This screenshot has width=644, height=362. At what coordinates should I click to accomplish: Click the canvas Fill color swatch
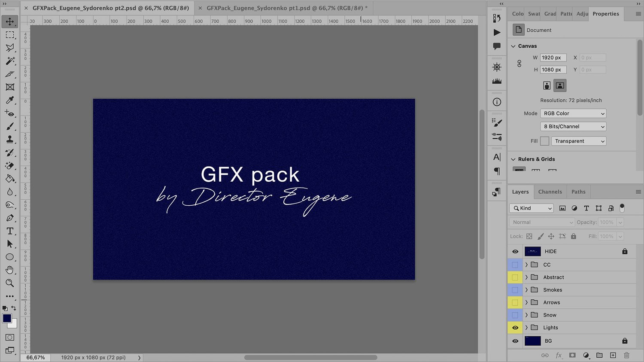coord(544,141)
